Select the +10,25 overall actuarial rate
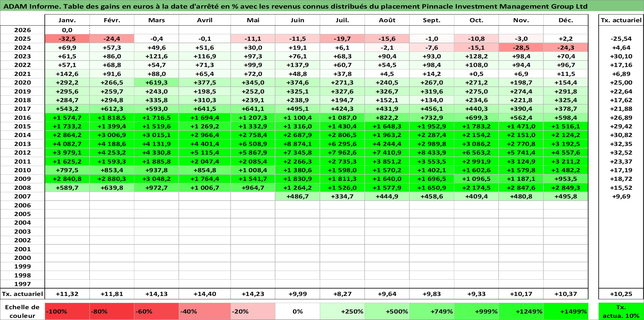Viewport: 644px width, 320px height. 621,294
